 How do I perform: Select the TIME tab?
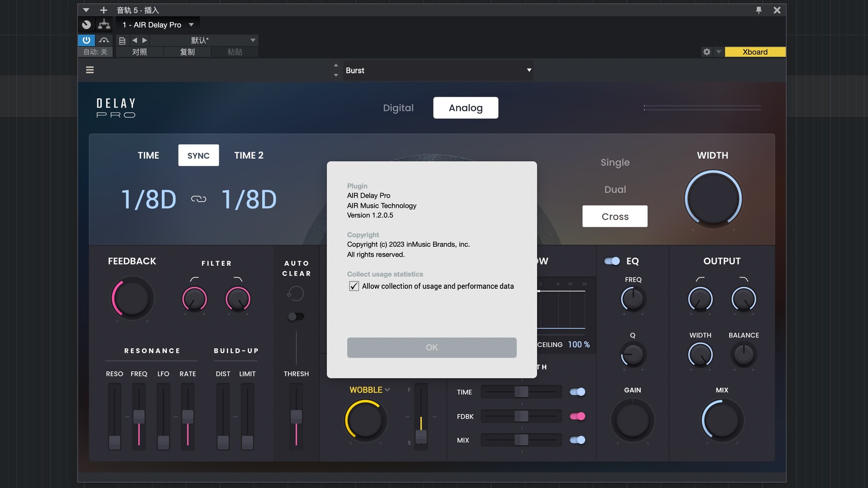click(148, 155)
